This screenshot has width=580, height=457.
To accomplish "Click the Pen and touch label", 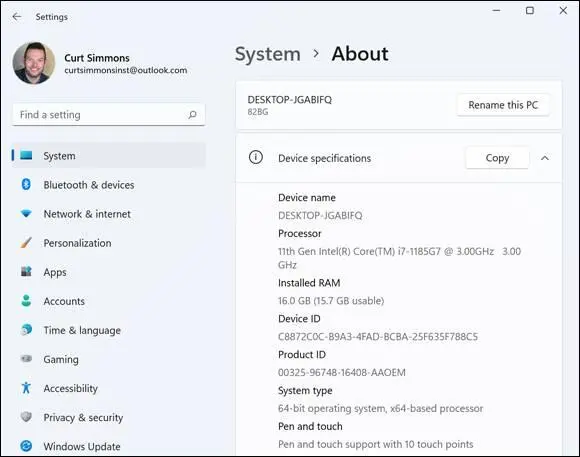I will coord(310,426).
